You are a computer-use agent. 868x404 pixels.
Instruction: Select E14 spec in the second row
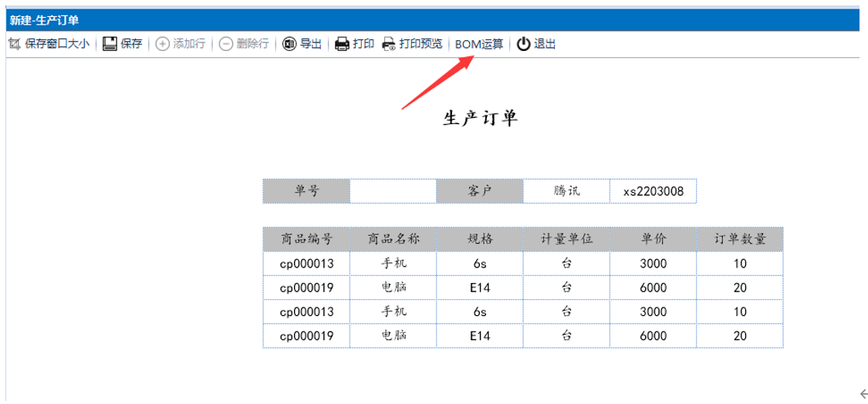click(x=479, y=288)
